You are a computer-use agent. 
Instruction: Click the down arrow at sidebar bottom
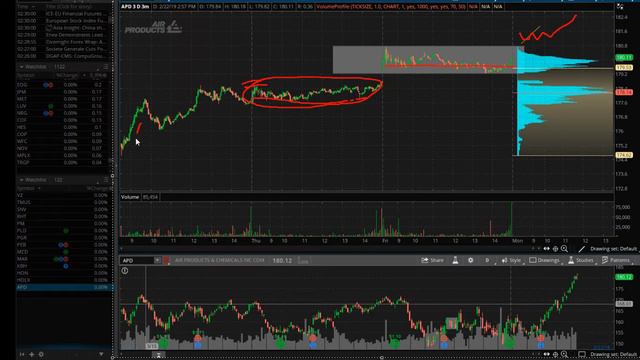pyautogui.click(x=101, y=354)
